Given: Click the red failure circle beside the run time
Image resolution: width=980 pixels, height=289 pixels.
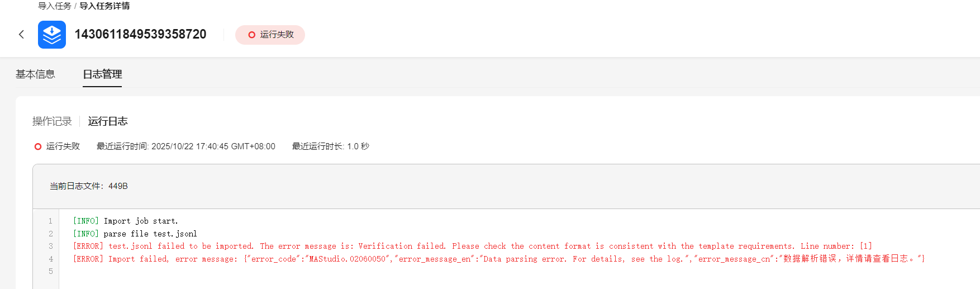Looking at the screenshot, I should pos(38,146).
